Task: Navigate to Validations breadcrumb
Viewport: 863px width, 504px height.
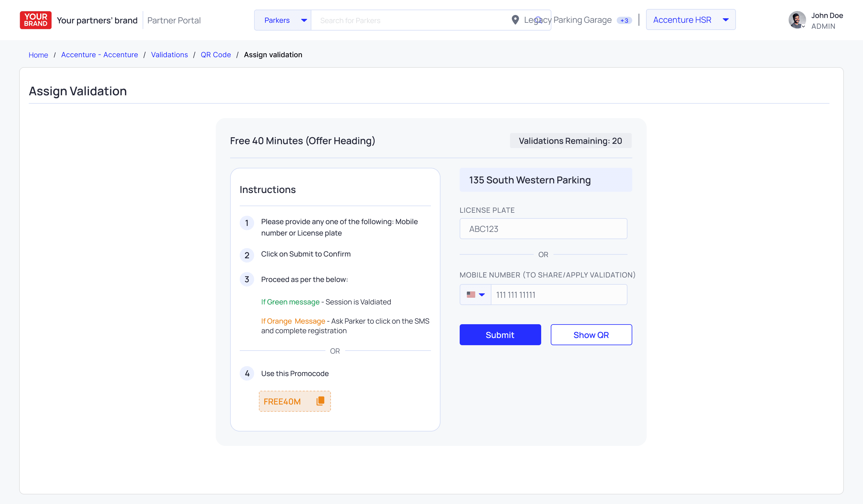Action: click(169, 55)
